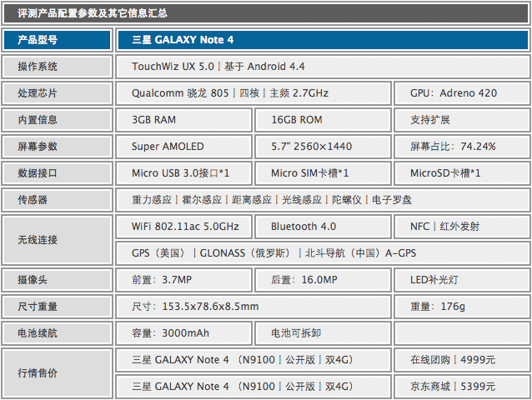Viewport: 532px width, 400px height.
Task: Select the '电池续航' row label
Action: point(57,333)
